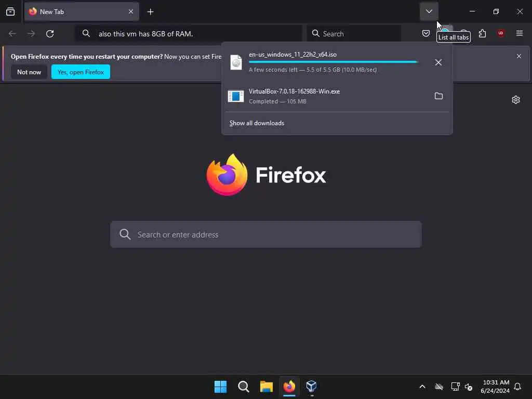Click the address bar text
Viewport: 532px width, 399px height.
[146, 34]
